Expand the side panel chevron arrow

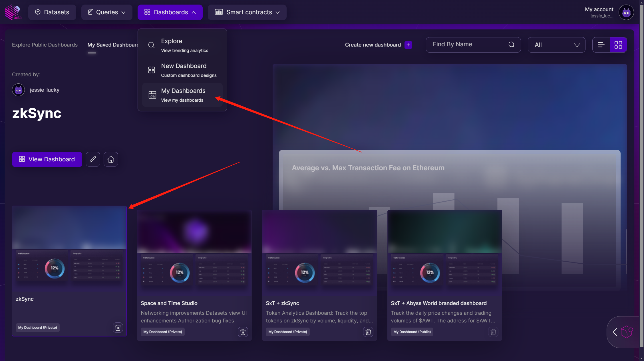[615, 332]
